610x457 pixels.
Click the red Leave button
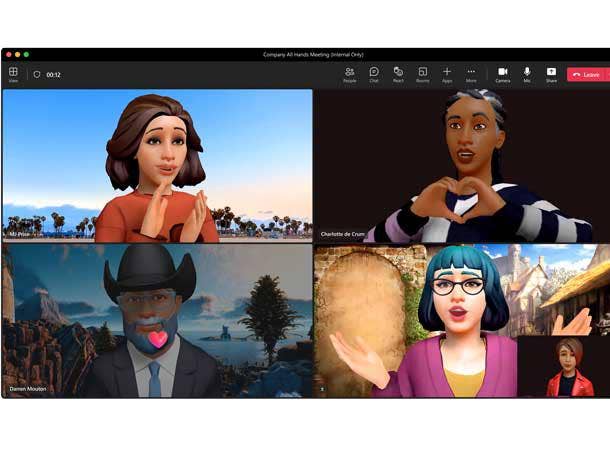click(x=586, y=74)
